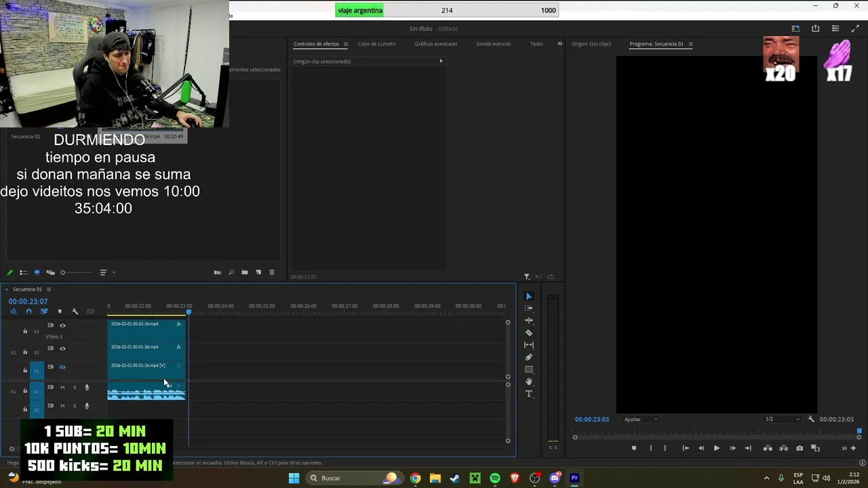Open Origen: (sin clips) tab
Viewport: 868px width, 488px height.
(x=591, y=44)
